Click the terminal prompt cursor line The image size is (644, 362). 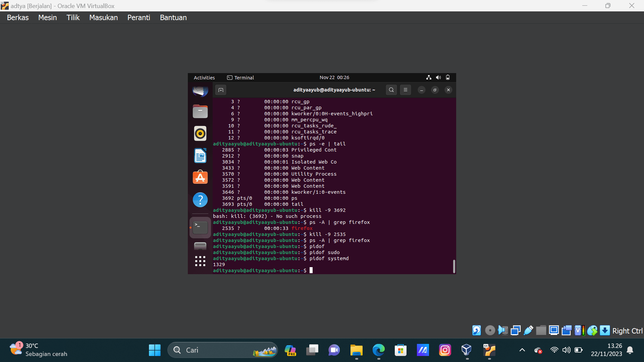coord(263,270)
